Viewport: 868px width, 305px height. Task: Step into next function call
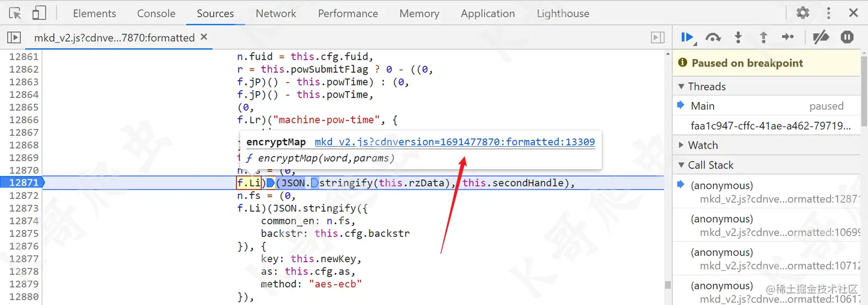pyautogui.click(x=738, y=37)
